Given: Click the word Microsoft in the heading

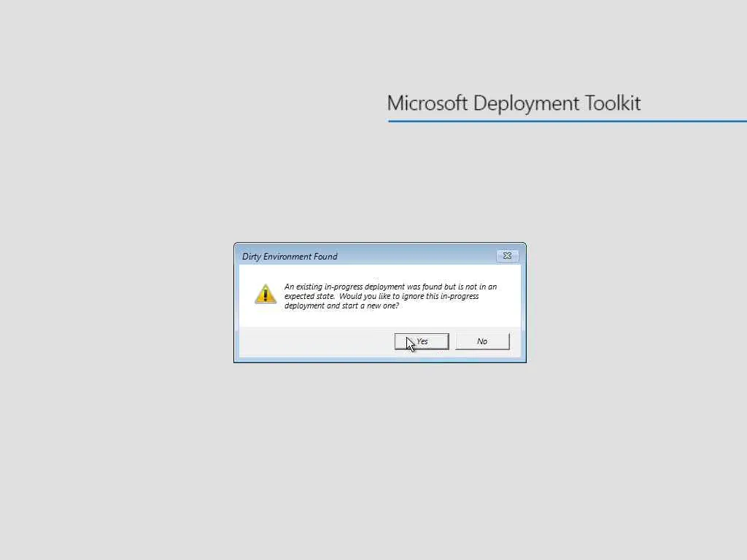Looking at the screenshot, I should coord(427,104).
